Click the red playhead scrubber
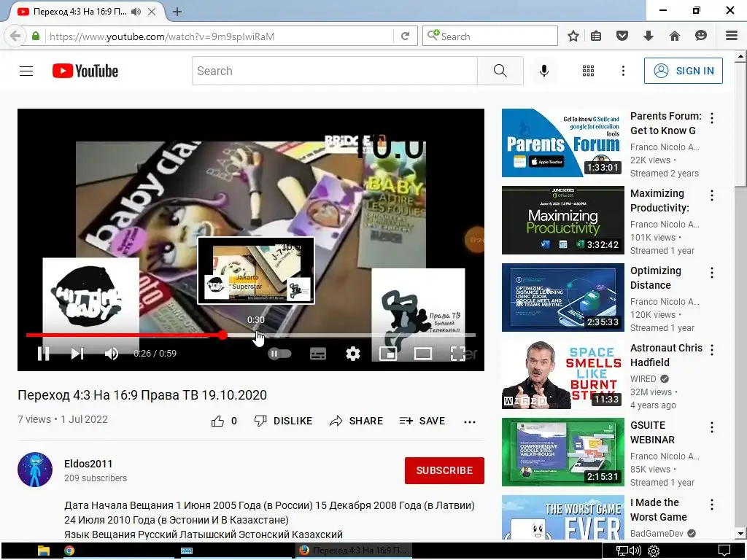Screen dimensions: 747x560 pos(222,335)
